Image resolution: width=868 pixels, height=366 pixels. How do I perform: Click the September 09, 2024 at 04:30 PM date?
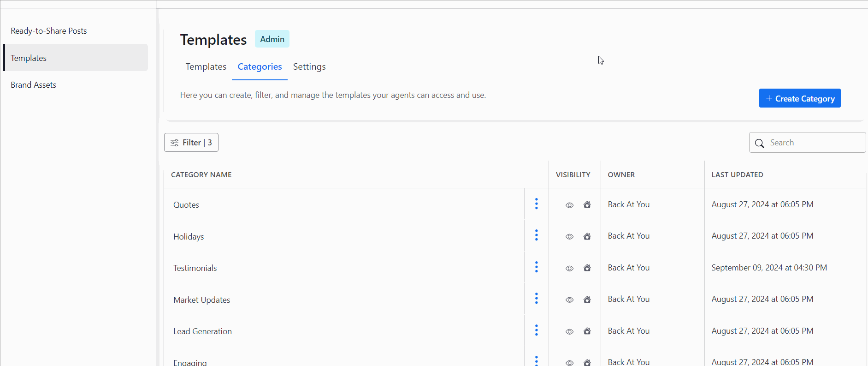coord(769,268)
